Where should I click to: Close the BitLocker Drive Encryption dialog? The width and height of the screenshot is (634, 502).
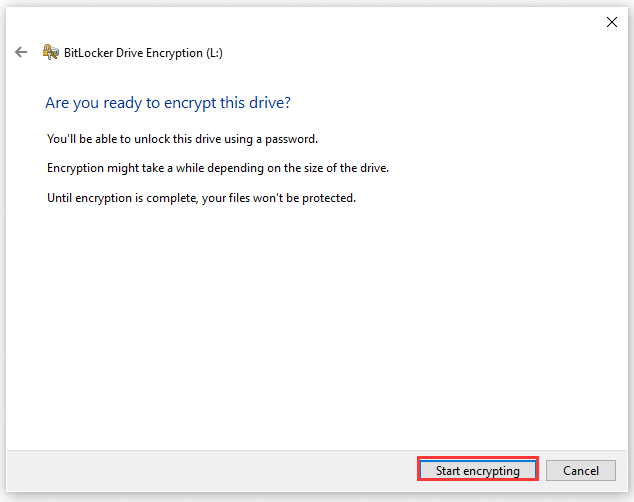click(x=612, y=22)
